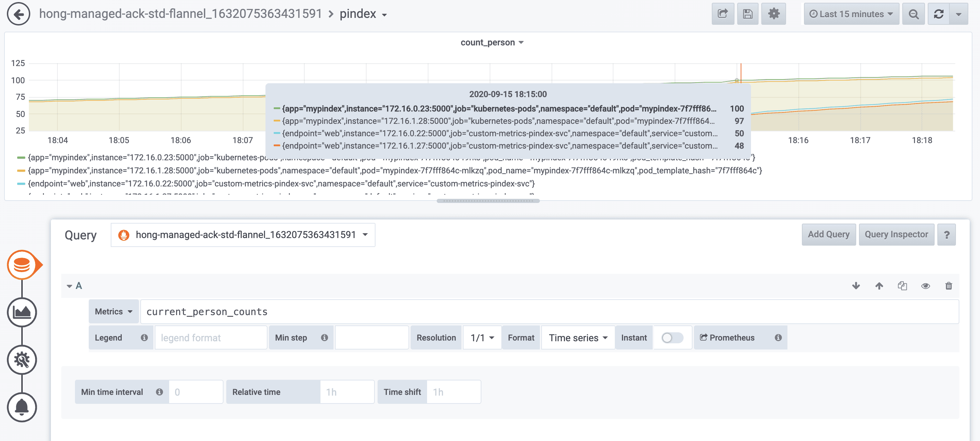980x441 pixels.
Task: Click the Add Query button
Action: coord(828,234)
